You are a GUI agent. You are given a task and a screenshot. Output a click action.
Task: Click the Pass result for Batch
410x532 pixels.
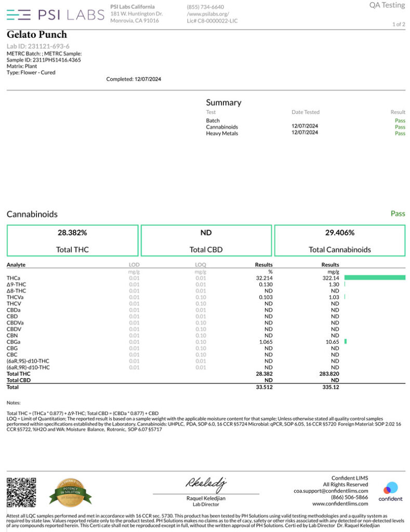(400, 121)
